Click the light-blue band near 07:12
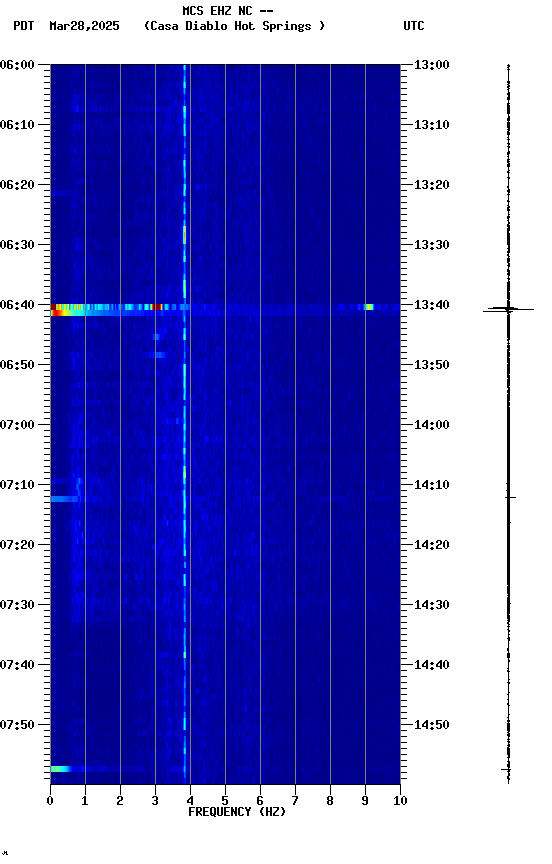The height and width of the screenshot is (864, 552). [65, 499]
